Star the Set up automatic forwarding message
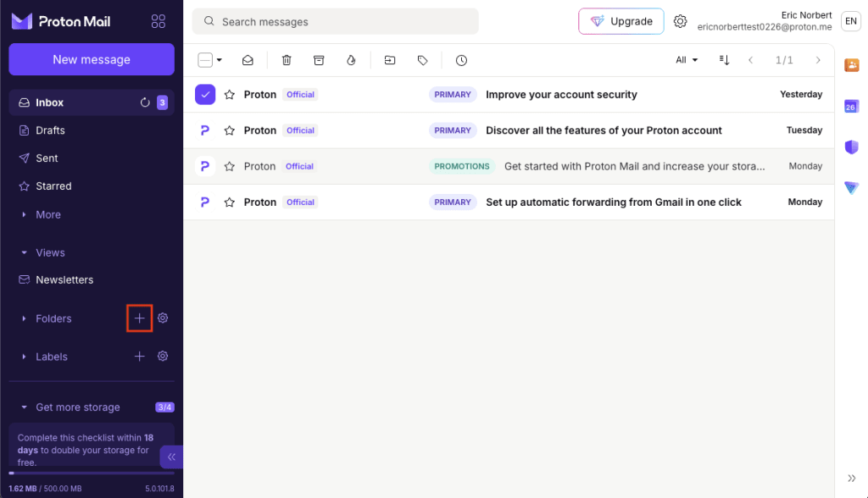The image size is (868, 498). pyautogui.click(x=229, y=202)
